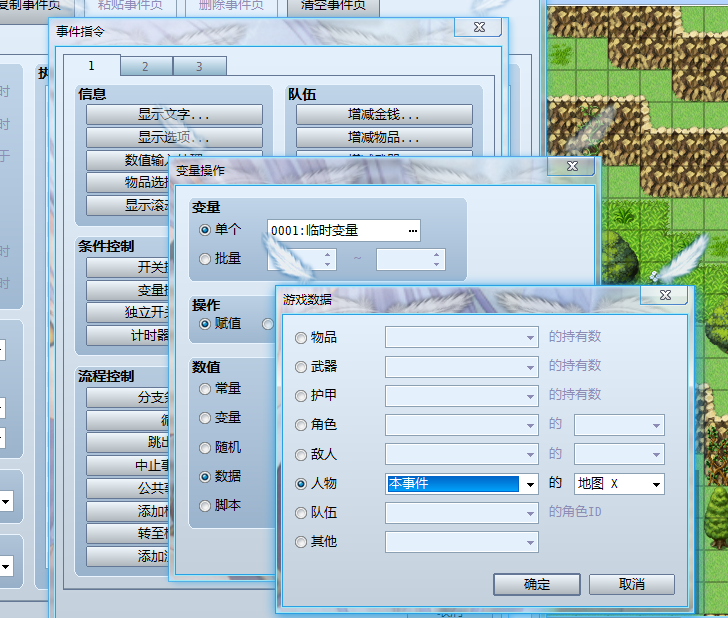Viewport: 728px width, 618px height.
Task: Click the 中止事件 command button
Action: (x=128, y=465)
